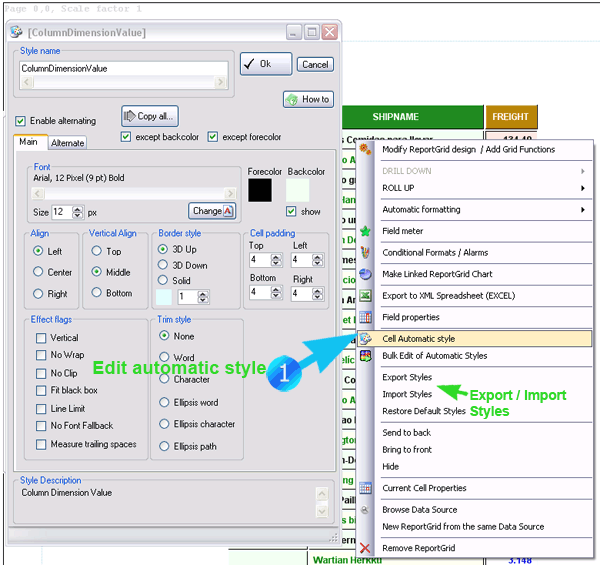Select Restore Default Styles
The image size is (600, 565).
(x=424, y=411)
